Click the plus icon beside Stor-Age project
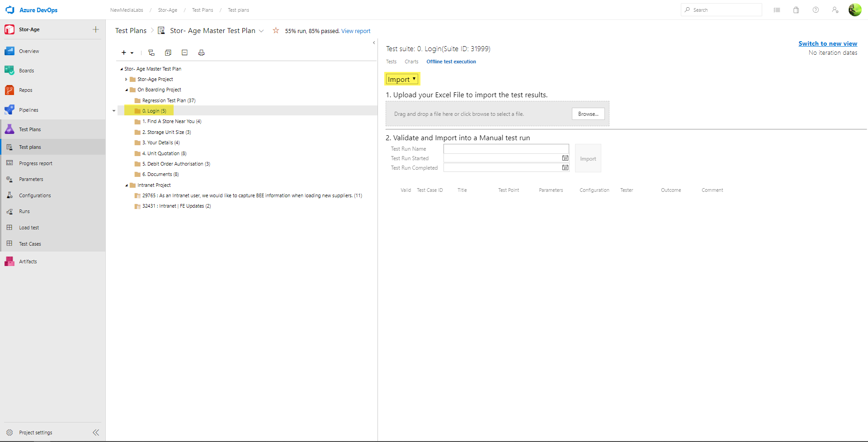The image size is (868, 442). (96, 29)
